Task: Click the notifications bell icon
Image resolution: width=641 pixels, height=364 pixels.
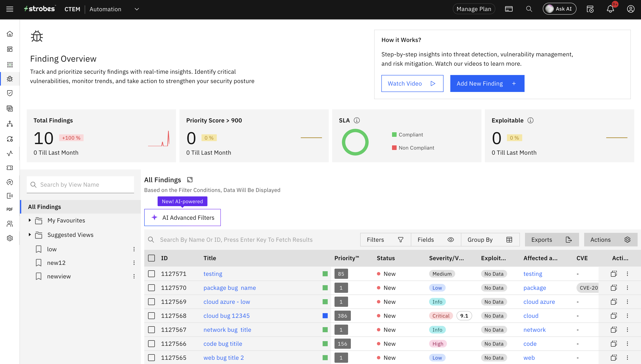Action: tap(610, 9)
